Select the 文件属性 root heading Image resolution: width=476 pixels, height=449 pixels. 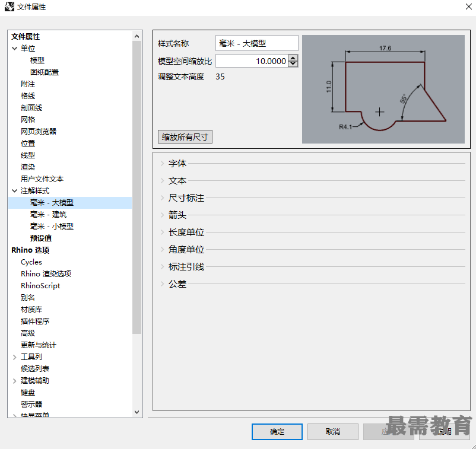point(26,36)
